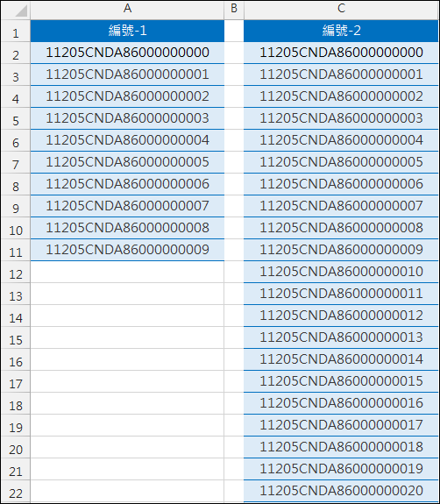Select row 10 header

point(16,228)
